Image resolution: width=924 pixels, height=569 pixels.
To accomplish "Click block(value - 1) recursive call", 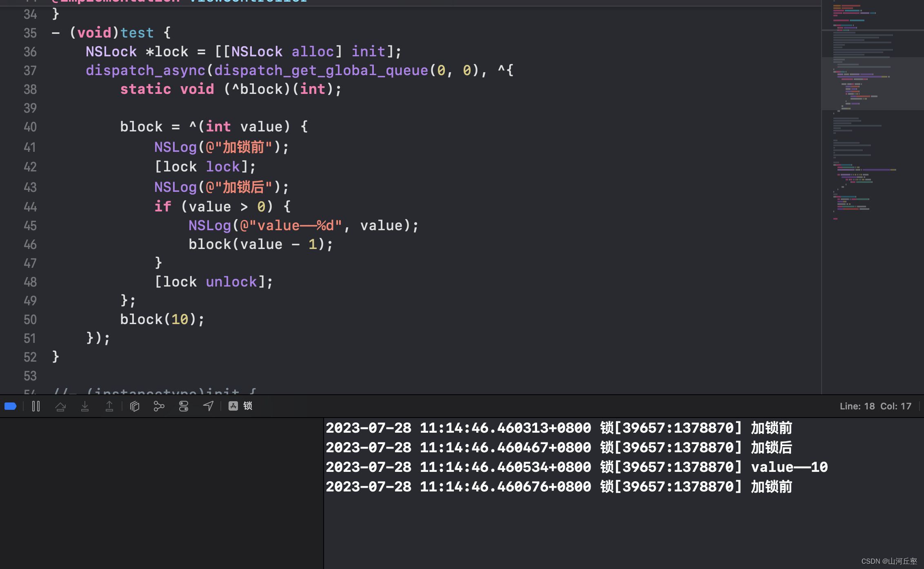I will (261, 244).
